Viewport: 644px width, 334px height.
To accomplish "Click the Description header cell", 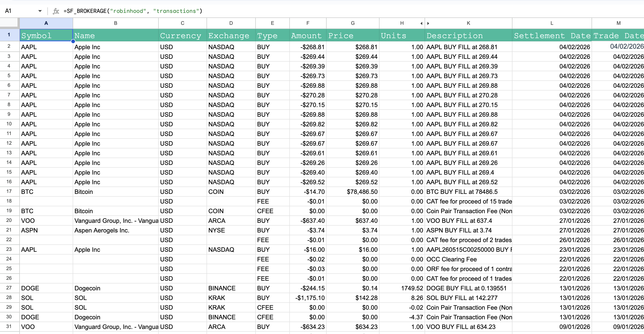I will pos(469,35).
